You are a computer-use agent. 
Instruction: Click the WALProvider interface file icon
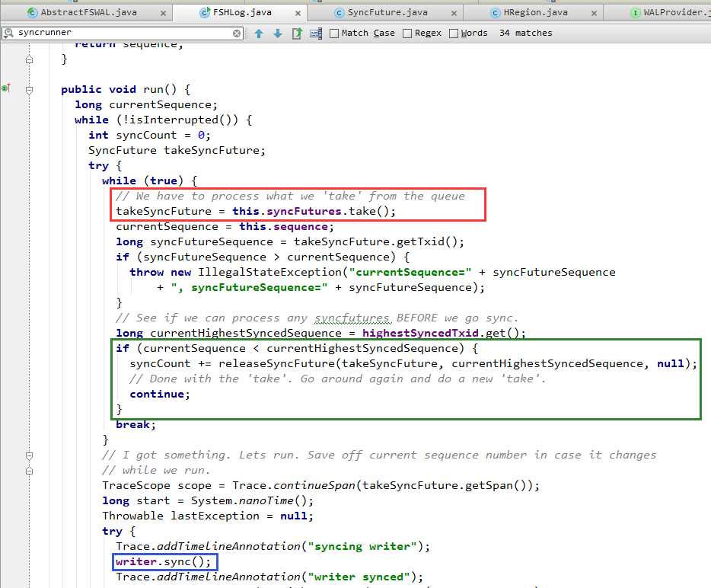[x=636, y=13]
